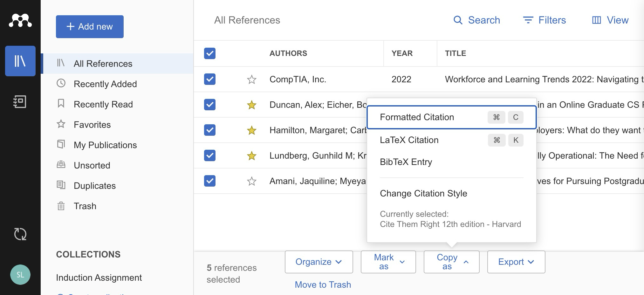
Task: Click the Add new button
Action: (x=90, y=27)
